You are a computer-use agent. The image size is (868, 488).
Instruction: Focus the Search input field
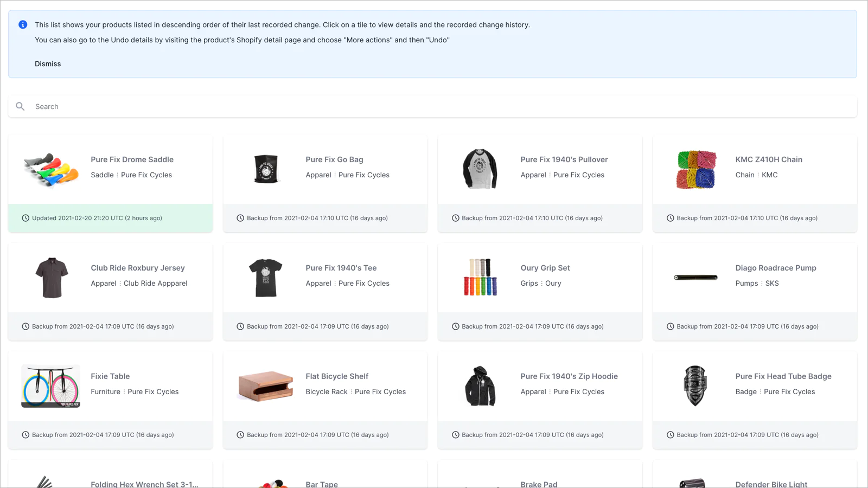432,106
